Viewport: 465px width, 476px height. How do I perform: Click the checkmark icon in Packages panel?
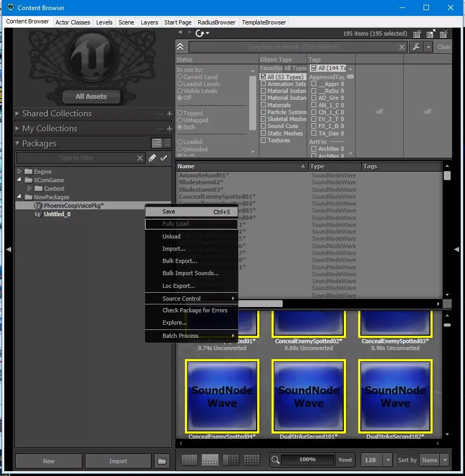pyautogui.click(x=164, y=158)
